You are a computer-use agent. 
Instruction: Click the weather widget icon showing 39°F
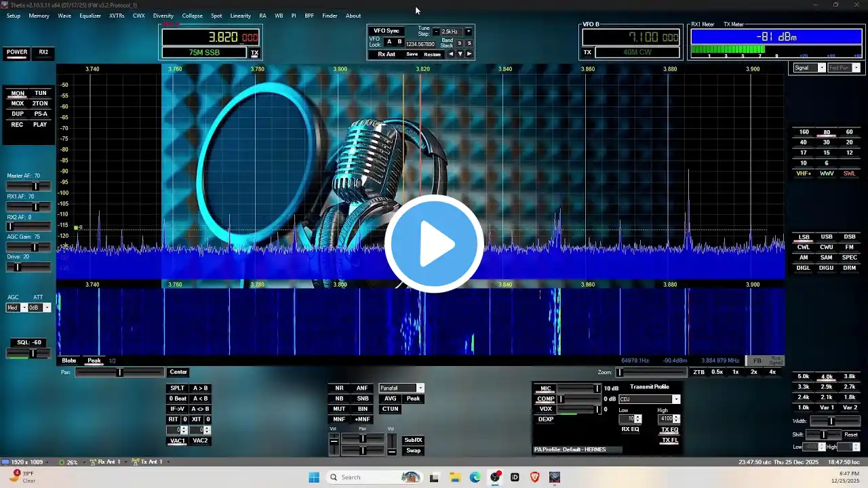(x=15, y=476)
